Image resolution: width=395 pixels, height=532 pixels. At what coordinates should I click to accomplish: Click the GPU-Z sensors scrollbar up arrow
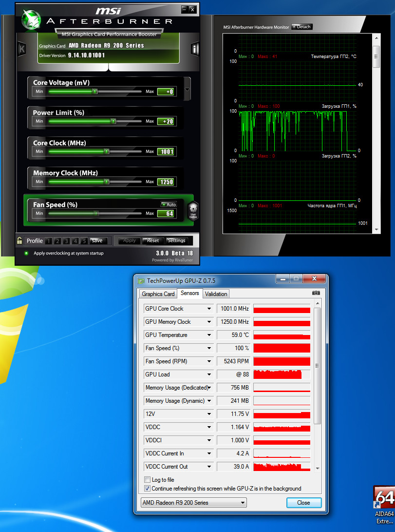(318, 303)
